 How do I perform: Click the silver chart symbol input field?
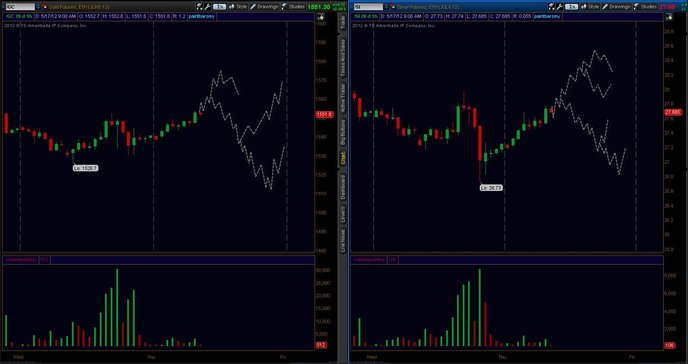click(x=368, y=7)
